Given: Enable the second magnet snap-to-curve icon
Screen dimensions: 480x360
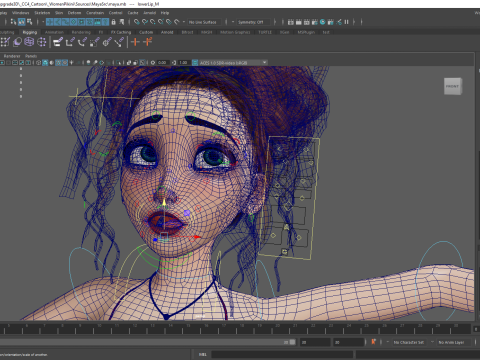Looking at the screenshot, I should click(x=144, y=22).
